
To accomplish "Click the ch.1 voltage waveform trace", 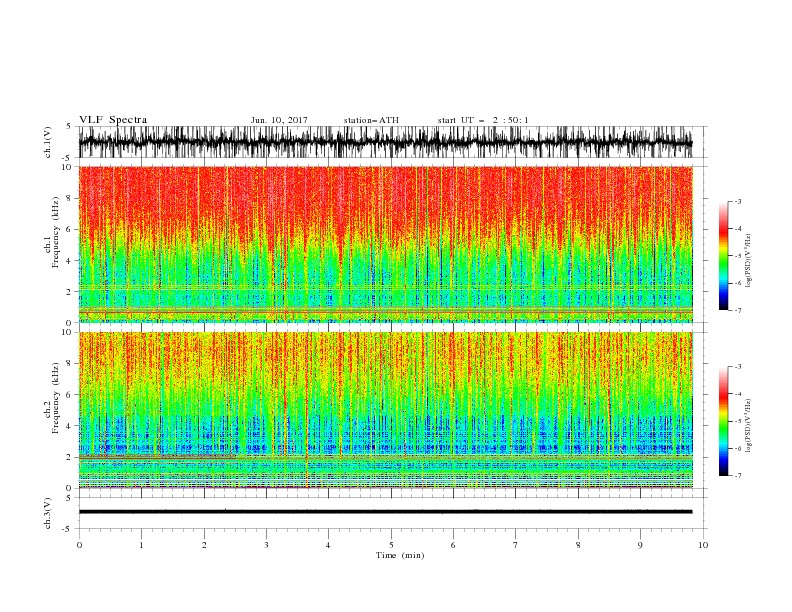I will point(385,142).
